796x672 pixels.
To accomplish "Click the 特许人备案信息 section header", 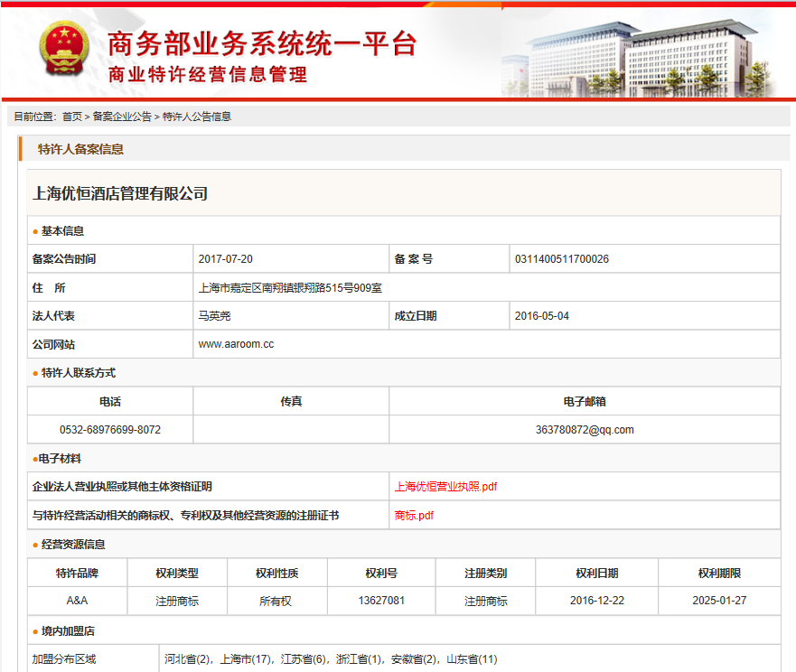I will click(x=80, y=149).
